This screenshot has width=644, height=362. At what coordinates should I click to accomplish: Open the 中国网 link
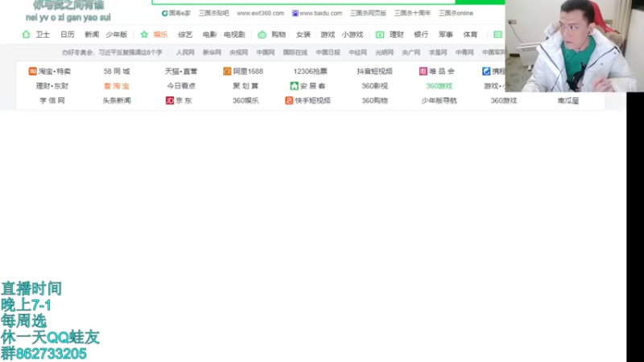(x=266, y=52)
